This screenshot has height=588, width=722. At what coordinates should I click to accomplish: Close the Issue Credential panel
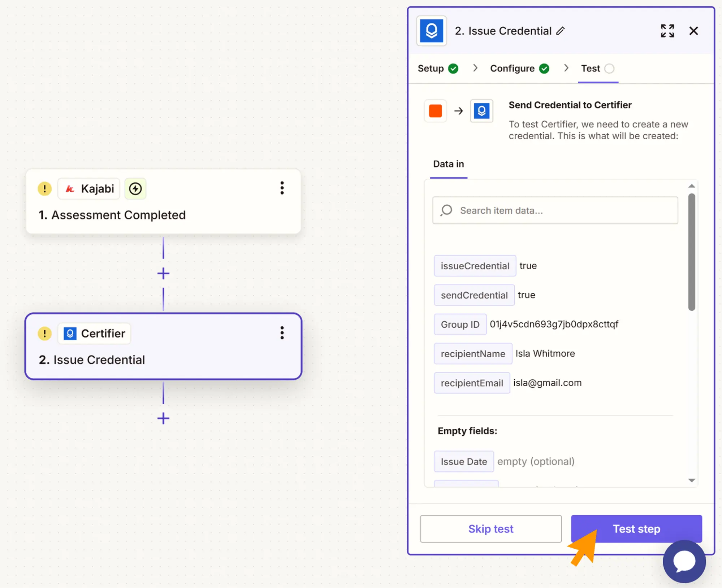(693, 31)
